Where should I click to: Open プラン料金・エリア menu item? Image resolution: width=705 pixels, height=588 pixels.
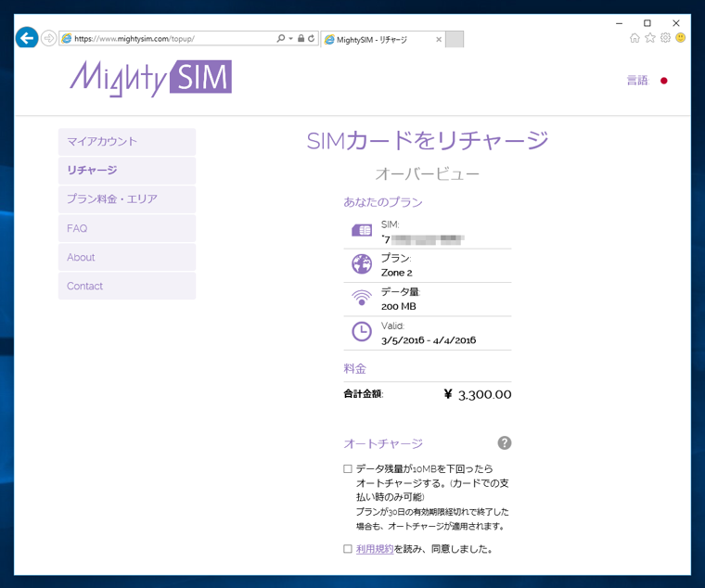[127, 199]
